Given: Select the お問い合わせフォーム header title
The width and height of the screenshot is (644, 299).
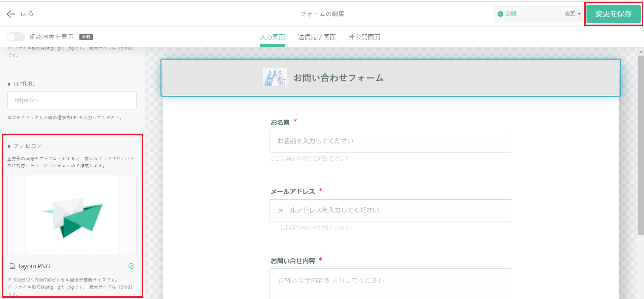Looking at the screenshot, I should 338,78.
